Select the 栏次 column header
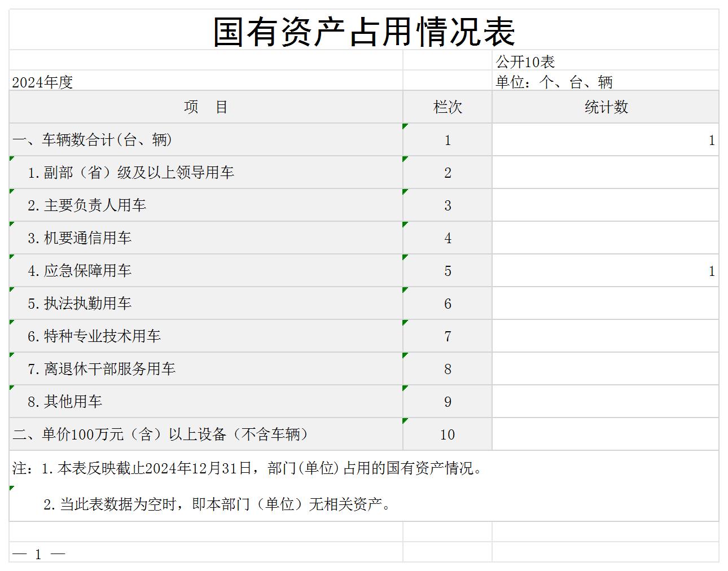Screen dimensions: 728x571 click(x=448, y=107)
